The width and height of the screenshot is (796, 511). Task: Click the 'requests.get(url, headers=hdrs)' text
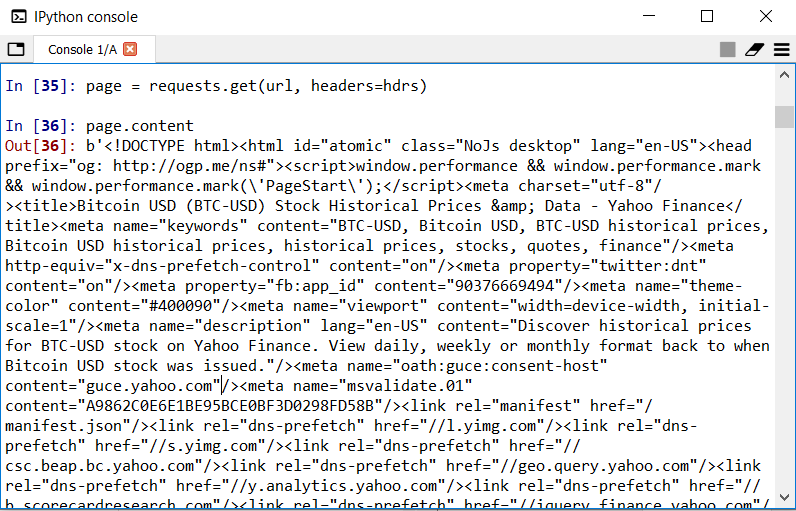pyautogui.click(x=288, y=86)
